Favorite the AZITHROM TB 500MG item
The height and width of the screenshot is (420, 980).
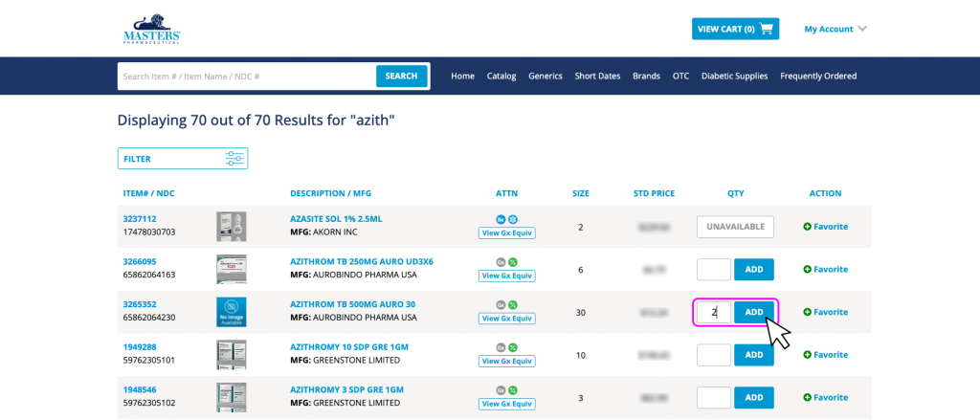pos(826,312)
